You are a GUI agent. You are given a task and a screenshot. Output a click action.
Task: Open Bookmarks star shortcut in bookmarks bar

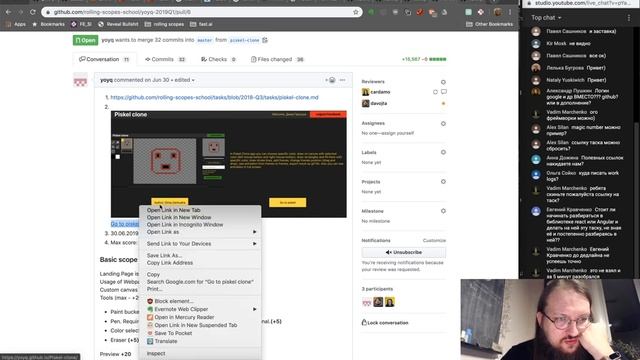pos(48,24)
